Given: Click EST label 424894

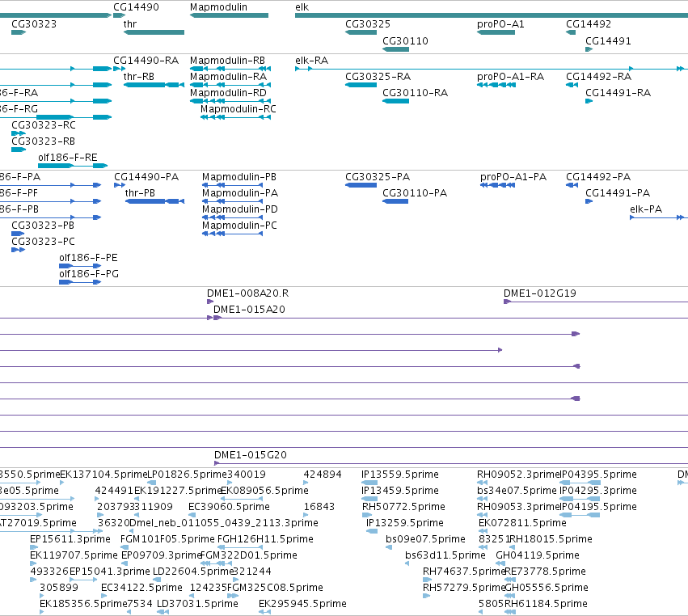Looking at the screenshot, I should (x=323, y=475).
